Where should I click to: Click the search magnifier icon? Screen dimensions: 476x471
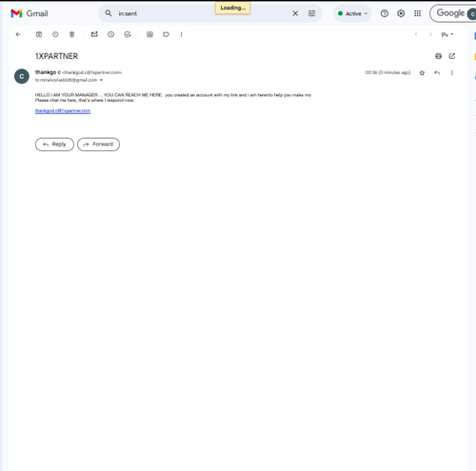[109, 13]
